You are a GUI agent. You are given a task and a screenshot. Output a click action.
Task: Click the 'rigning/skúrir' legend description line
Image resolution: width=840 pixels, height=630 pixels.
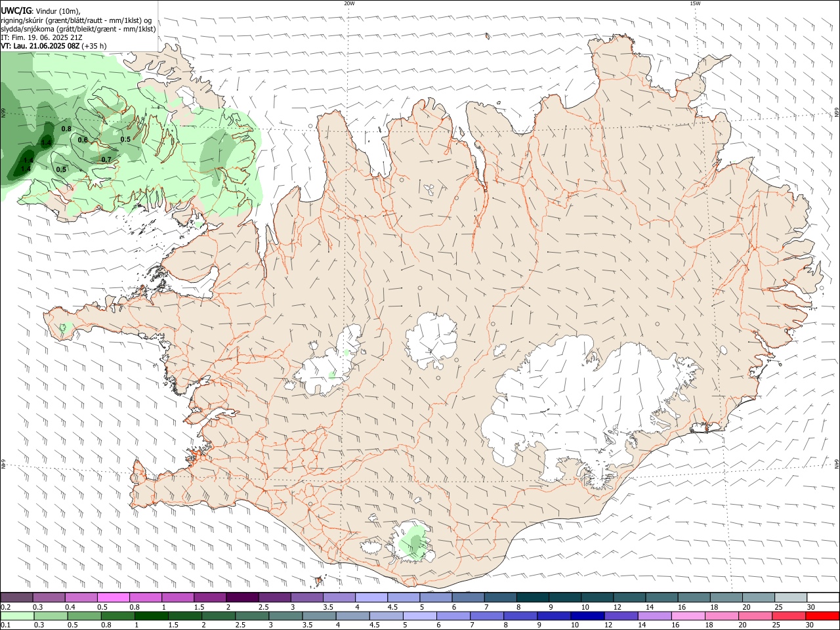(76, 20)
